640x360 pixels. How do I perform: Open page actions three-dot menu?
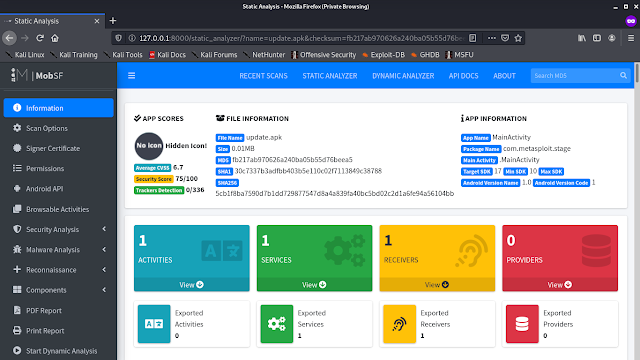pos(491,38)
